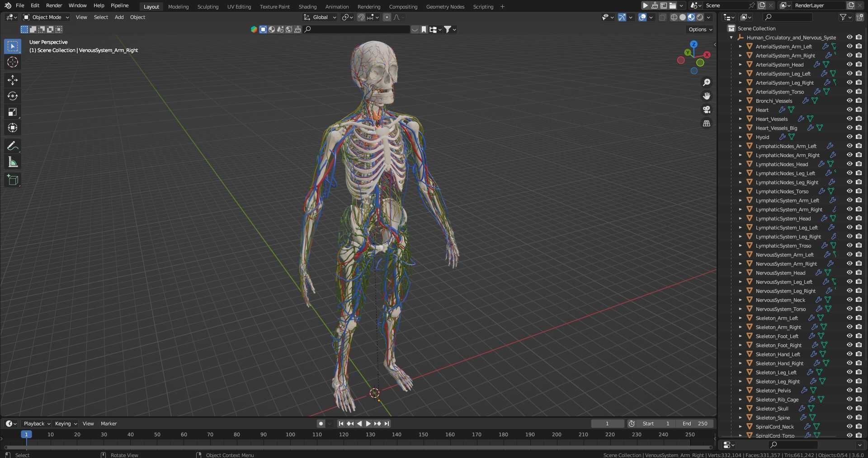
Task: Click the End frame 250 field
Action: point(695,424)
